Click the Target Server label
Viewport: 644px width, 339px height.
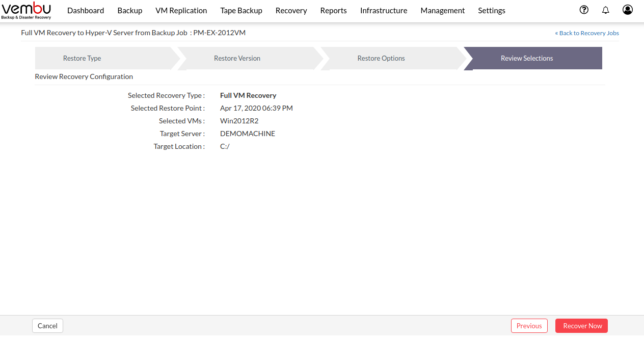[182, 134]
